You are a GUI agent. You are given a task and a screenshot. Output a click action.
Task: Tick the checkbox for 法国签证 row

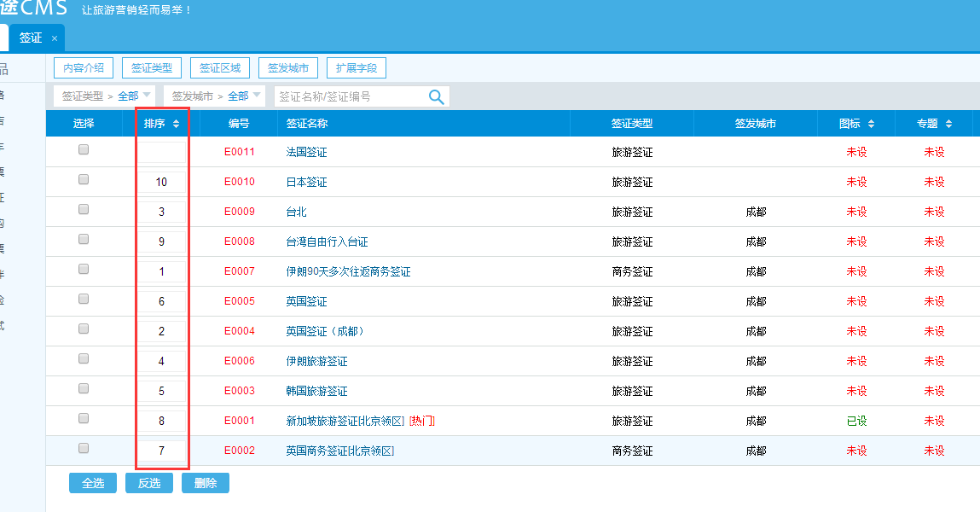(84, 149)
